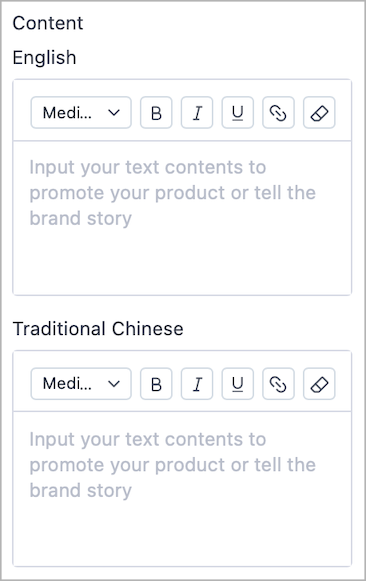Underline text in the Traditional Chinese editor

(x=237, y=384)
